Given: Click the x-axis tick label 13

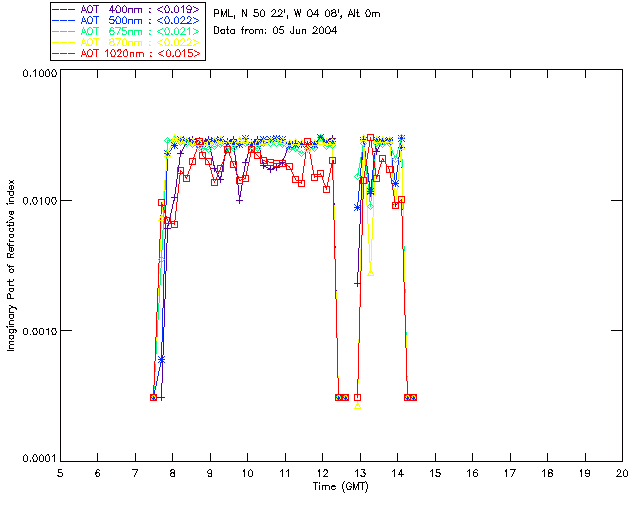Looking at the screenshot, I should pos(360,473).
